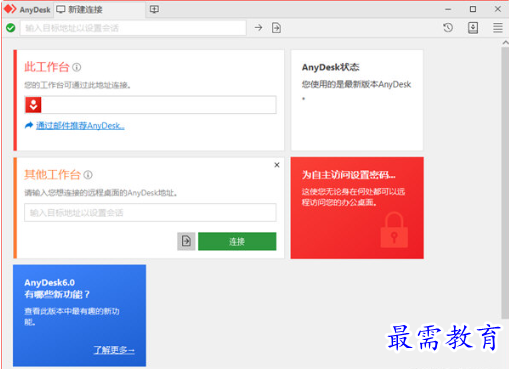This screenshot has width=509, height=369.
Task: Click the file transfer icon in the toolbar
Action: [276, 28]
